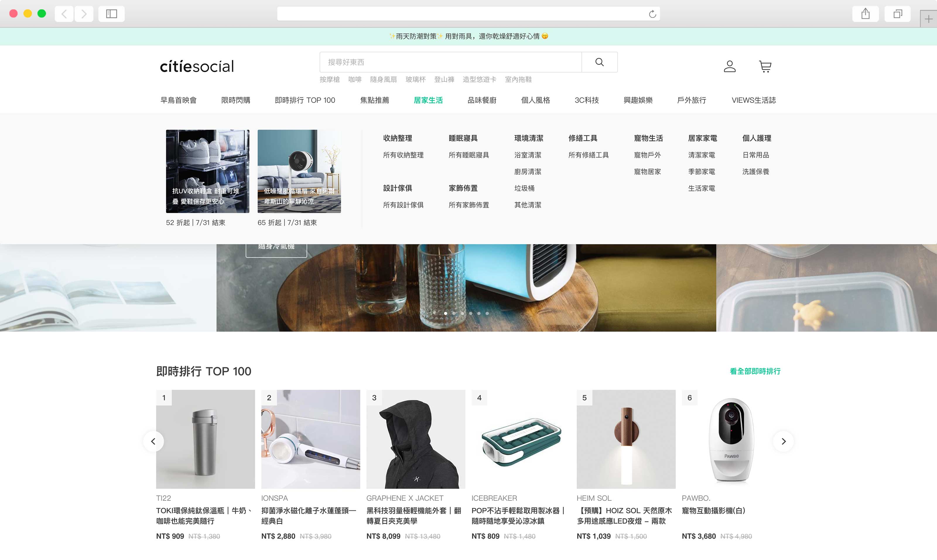937x560 pixels.
Task: Go back with browser back chevron
Action: pos(64,14)
